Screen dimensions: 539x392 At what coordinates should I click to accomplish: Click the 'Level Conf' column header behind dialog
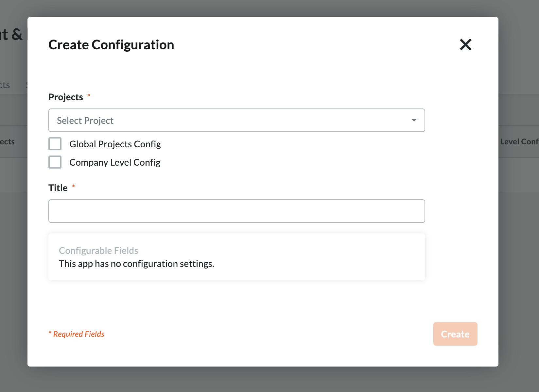coord(519,142)
